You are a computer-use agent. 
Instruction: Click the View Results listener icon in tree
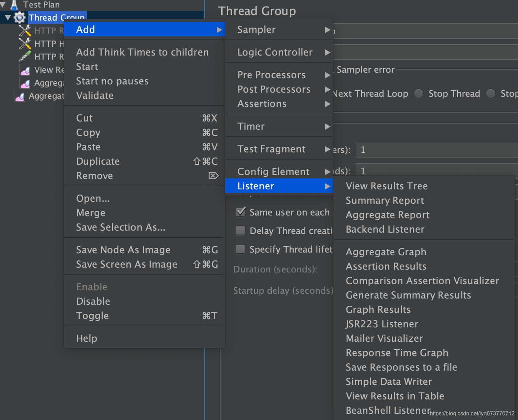pyautogui.click(x=25, y=70)
